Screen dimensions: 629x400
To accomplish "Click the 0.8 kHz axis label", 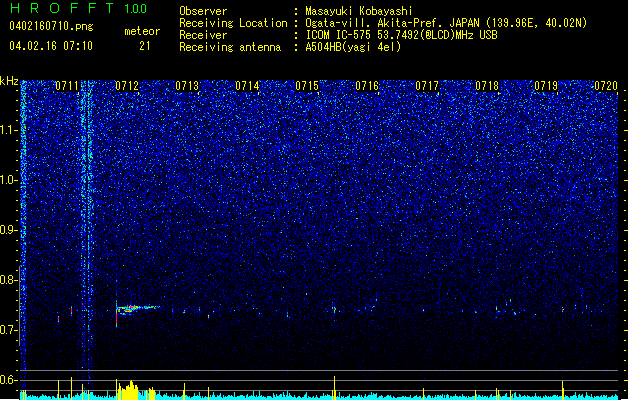I will point(9,280).
